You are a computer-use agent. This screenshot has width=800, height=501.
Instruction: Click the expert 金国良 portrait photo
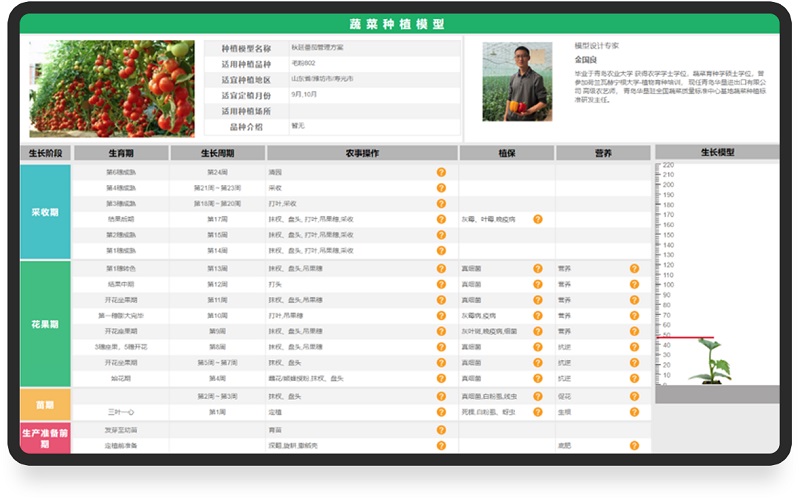(516, 82)
